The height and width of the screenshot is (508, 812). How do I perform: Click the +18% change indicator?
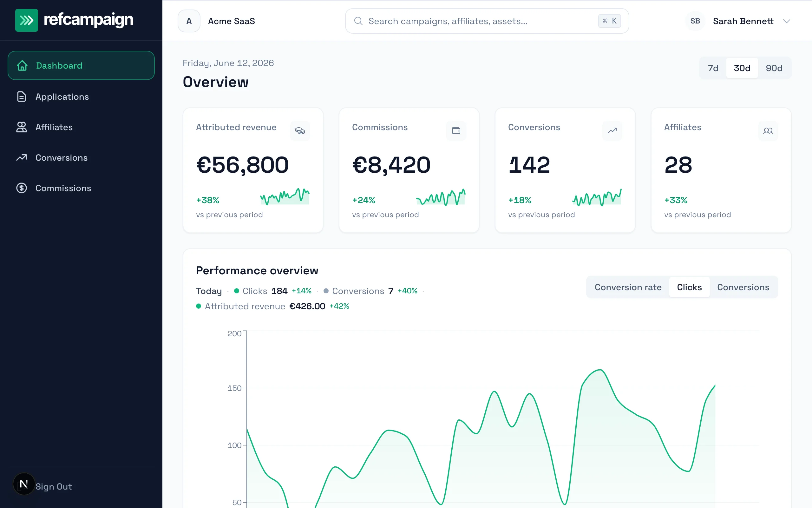520,200
